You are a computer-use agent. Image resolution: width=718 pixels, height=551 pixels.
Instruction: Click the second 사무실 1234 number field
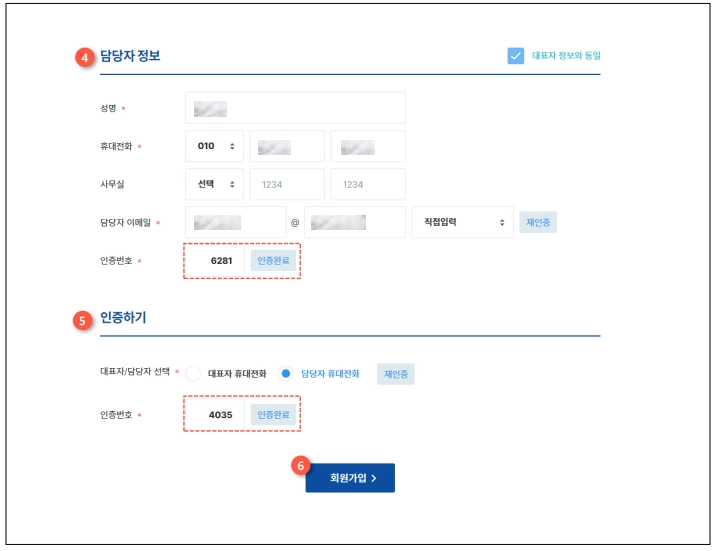368,184
